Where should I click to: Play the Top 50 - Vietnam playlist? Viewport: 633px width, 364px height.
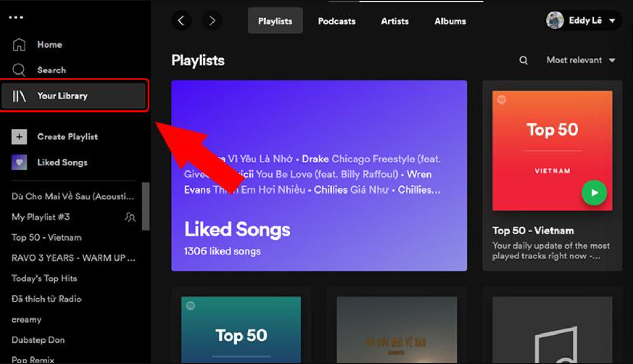(x=594, y=193)
